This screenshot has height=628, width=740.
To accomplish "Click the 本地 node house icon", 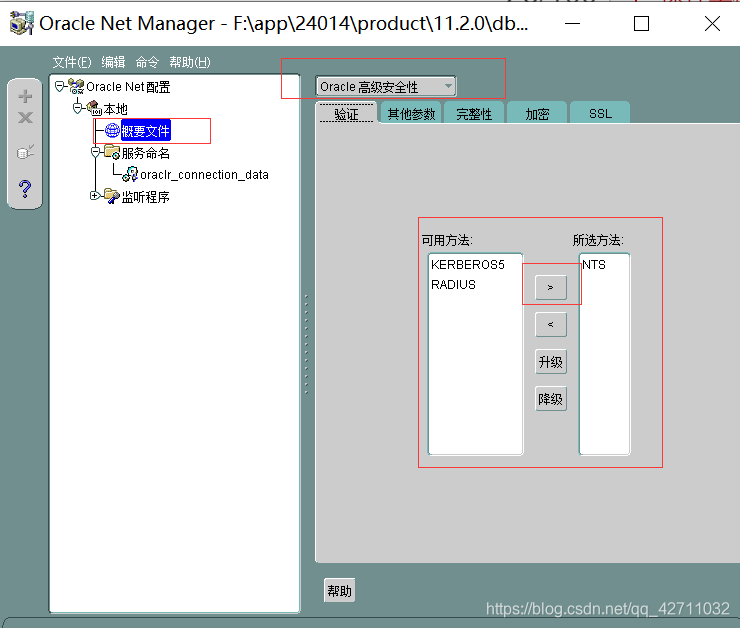I will (x=94, y=108).
